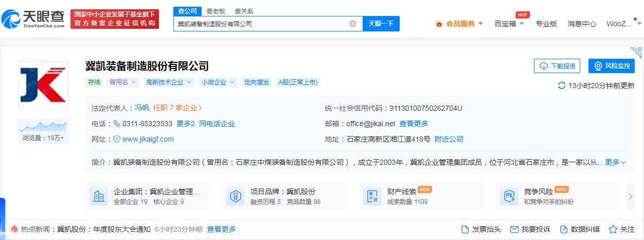Viewport: 644px width, 240px height.
Task: Click the download report cloud icon
Action: pyautogui.click(x=544, y=66)
